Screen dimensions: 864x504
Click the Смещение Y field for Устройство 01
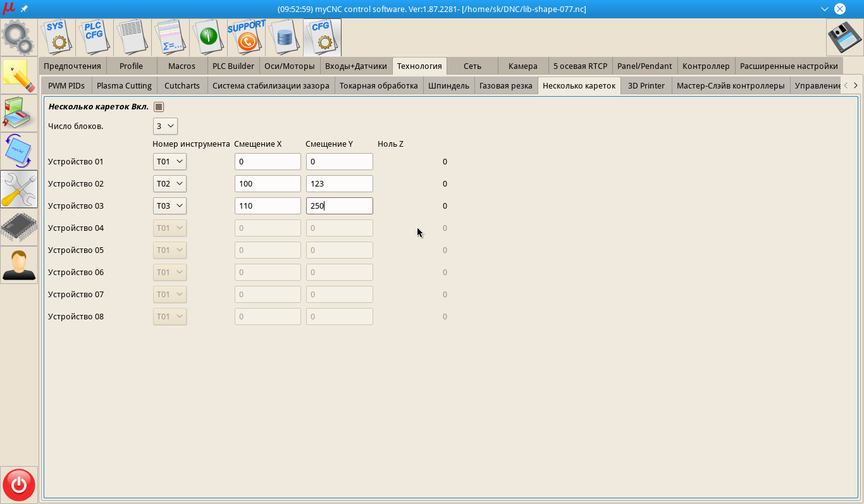340,161
